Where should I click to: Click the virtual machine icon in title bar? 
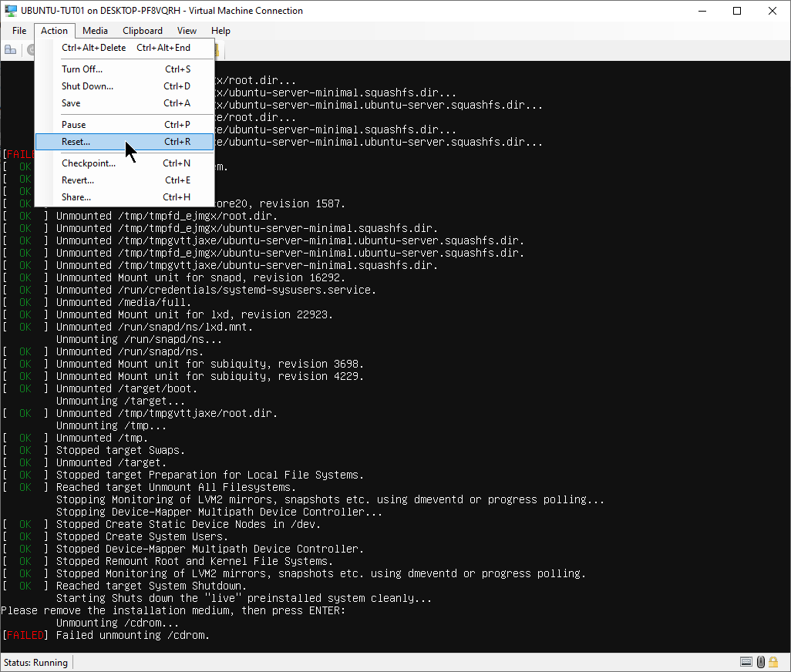tap(11, 11)
